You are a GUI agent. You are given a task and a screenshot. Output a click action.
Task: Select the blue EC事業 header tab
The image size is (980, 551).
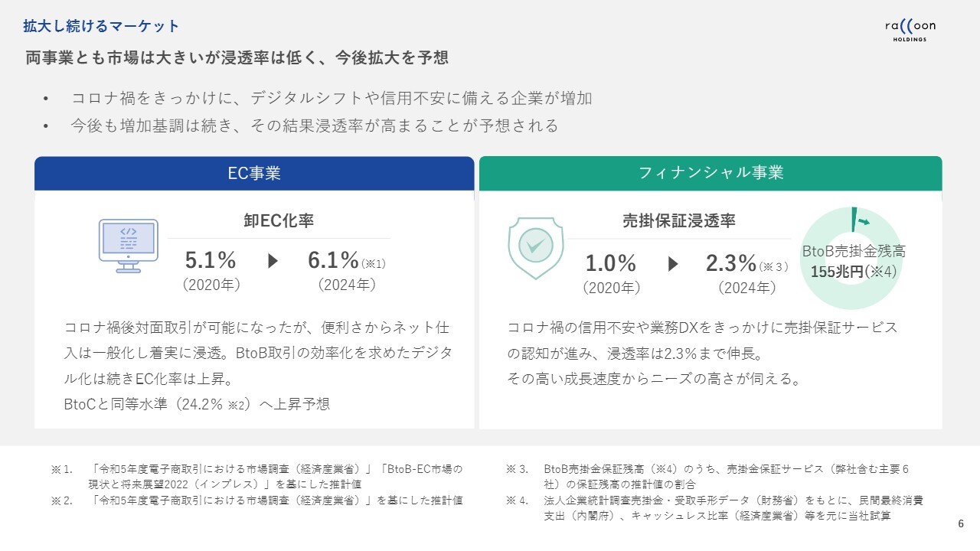click(254, 174)
